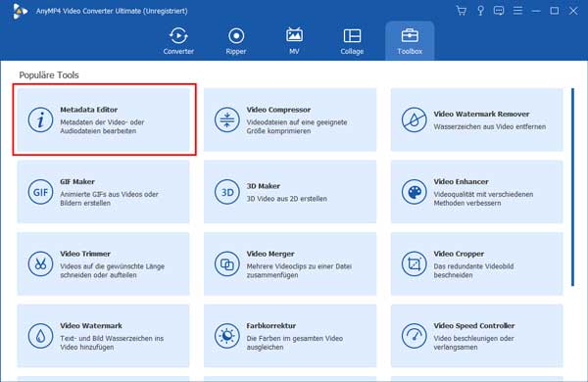
Task: Click the key register icon
Action: point(480,11)
